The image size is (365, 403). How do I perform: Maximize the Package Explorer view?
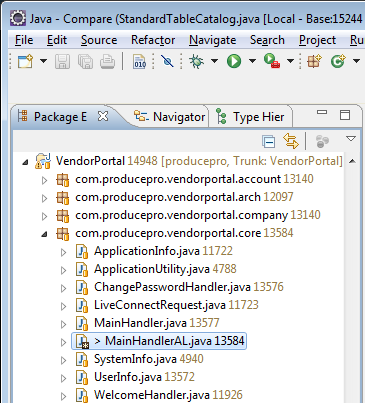[345, 115]
